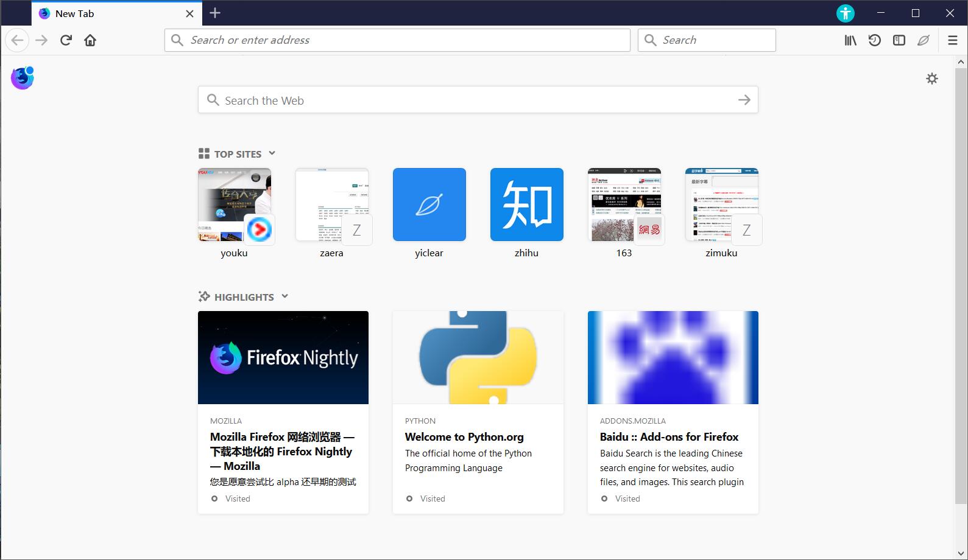Image resolution: width=968 pixels, height=560 pixels.
Task: Click the toolbar Search box
Action: 707,40
